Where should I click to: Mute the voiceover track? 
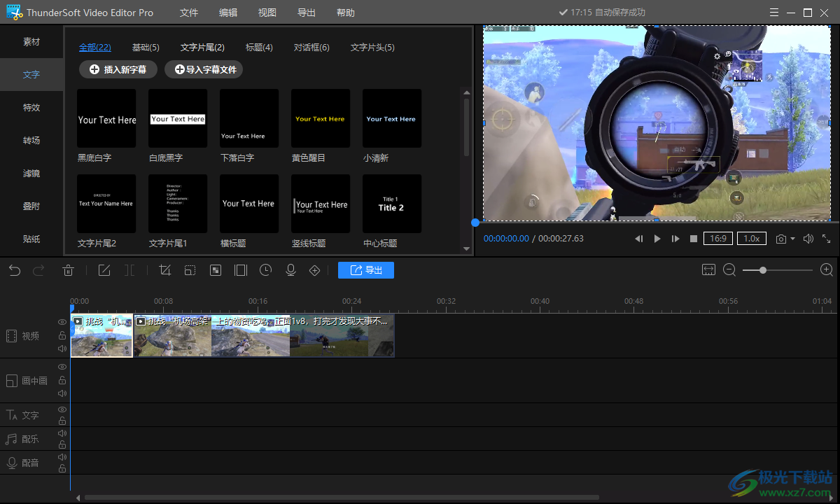[x=62, y=457]
